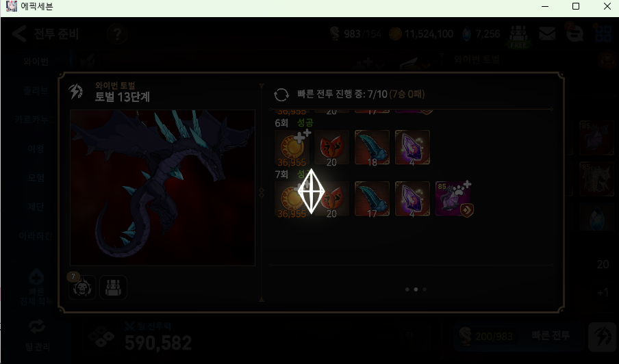The image size is (619, 364).
Task: Open 팀 관리 team management
Action: [x=37, y=335]
